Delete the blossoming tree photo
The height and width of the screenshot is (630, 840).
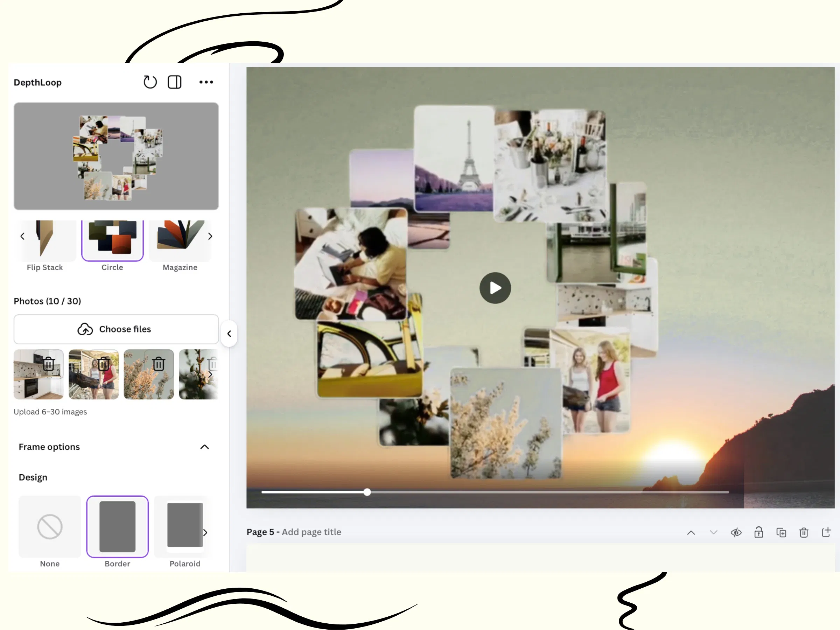159,364
